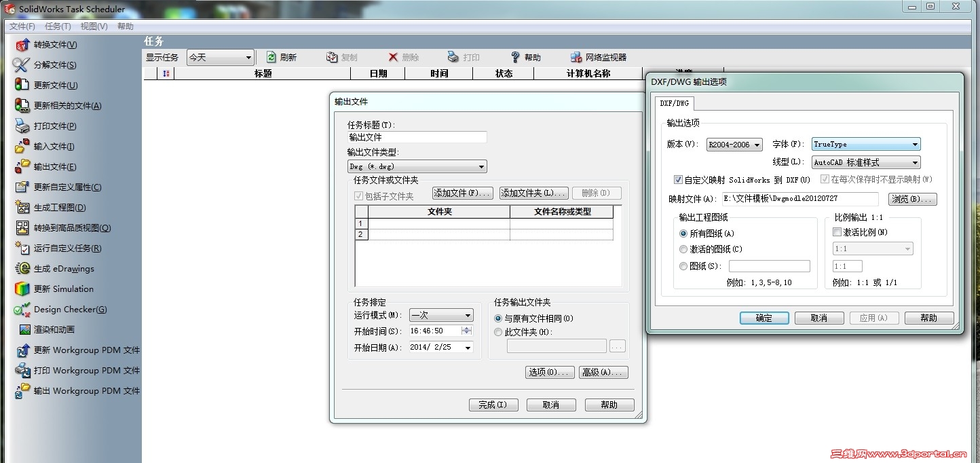
Task: Click 选项(O)... button
Action: tap(550, 373)
